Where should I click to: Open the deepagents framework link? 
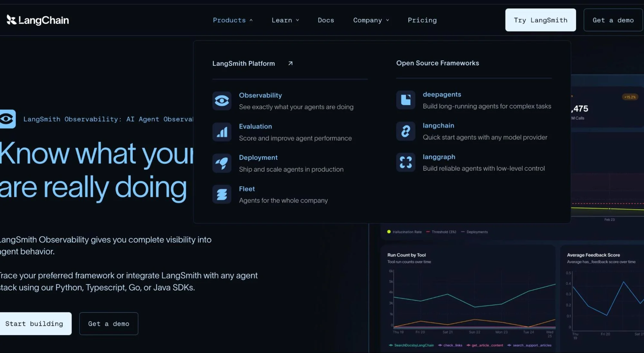point(442,94)
